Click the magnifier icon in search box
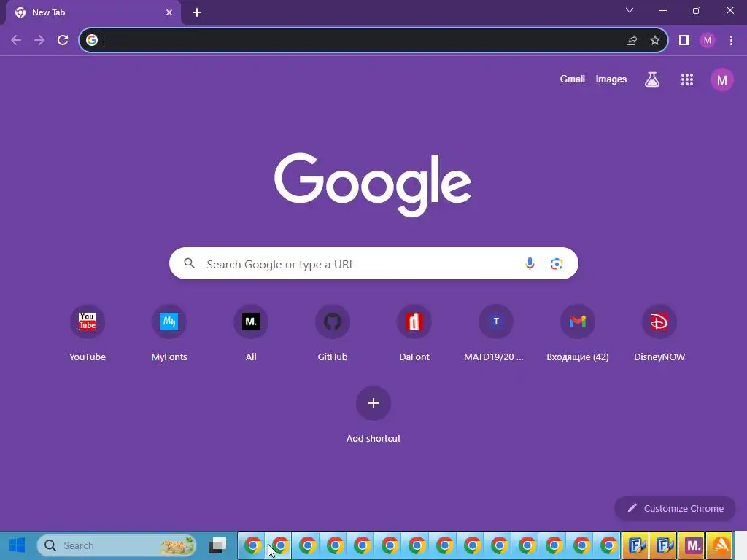This screenshot has height=560, width=747. [x=189, y=262]
